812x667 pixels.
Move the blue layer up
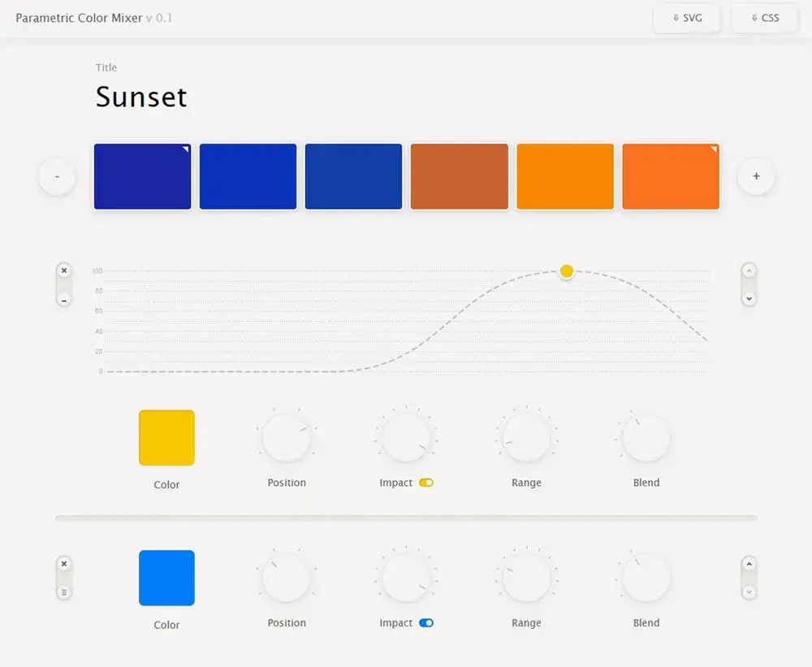[x=749, y=564]
